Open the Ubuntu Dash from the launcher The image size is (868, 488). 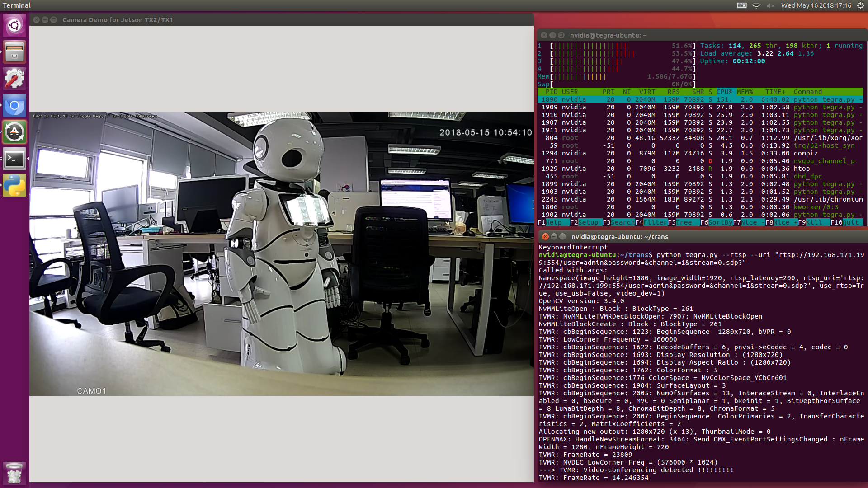click(x=14, y=25)
